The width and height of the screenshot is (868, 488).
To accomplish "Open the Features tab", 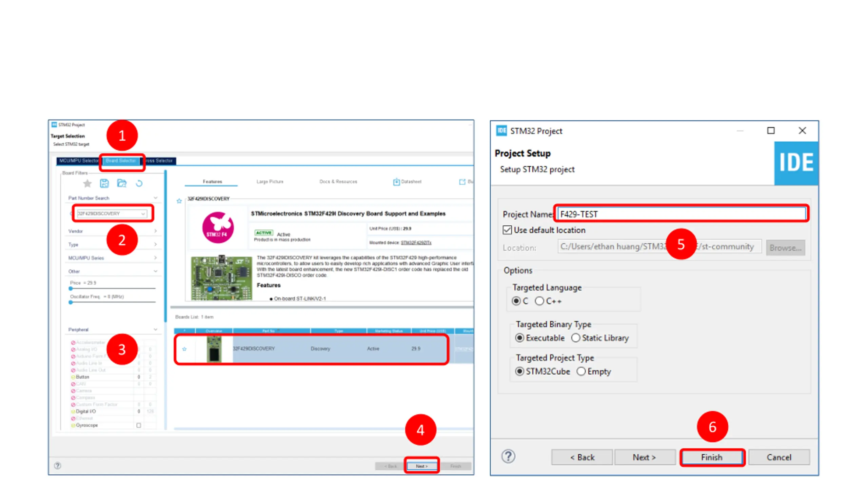I will (212, 182).
